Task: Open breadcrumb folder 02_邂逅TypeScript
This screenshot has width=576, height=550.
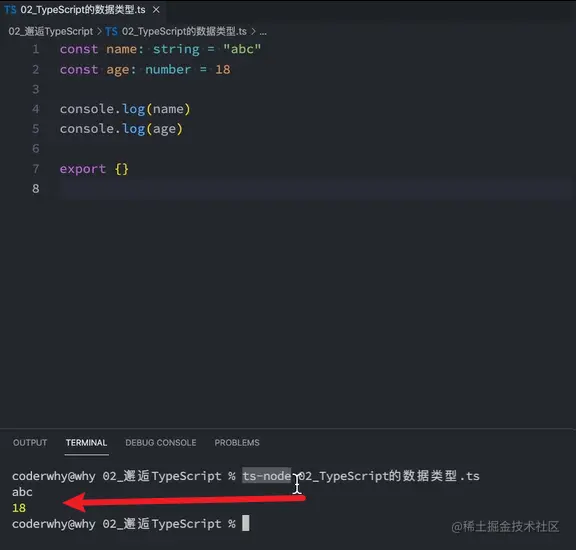Action: click(x=51, y=31)
